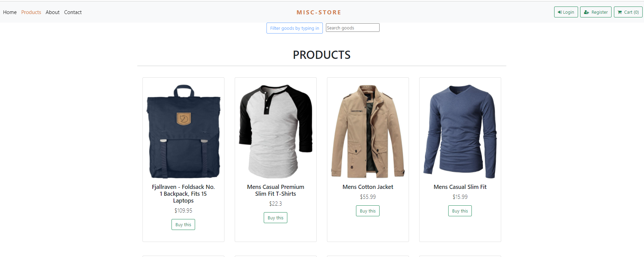Open the Register page
The width and height of the screenshot is (644, 257).
pyautogui.click(x=595, y=12)
